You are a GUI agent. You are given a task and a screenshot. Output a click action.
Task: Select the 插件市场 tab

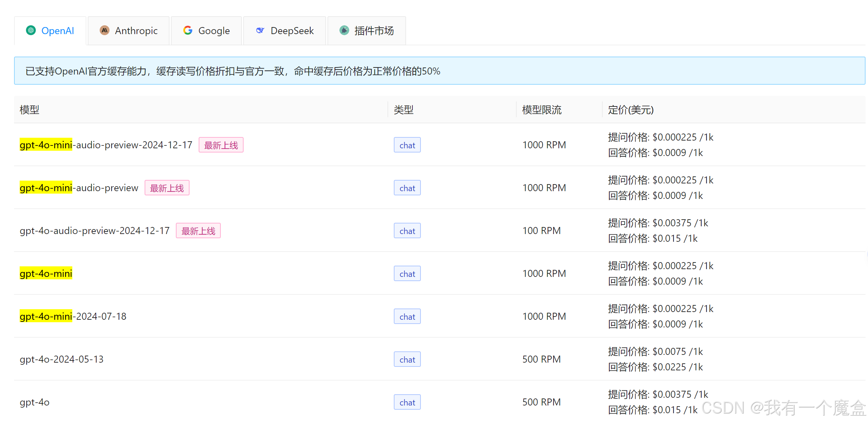pos(374,31)
